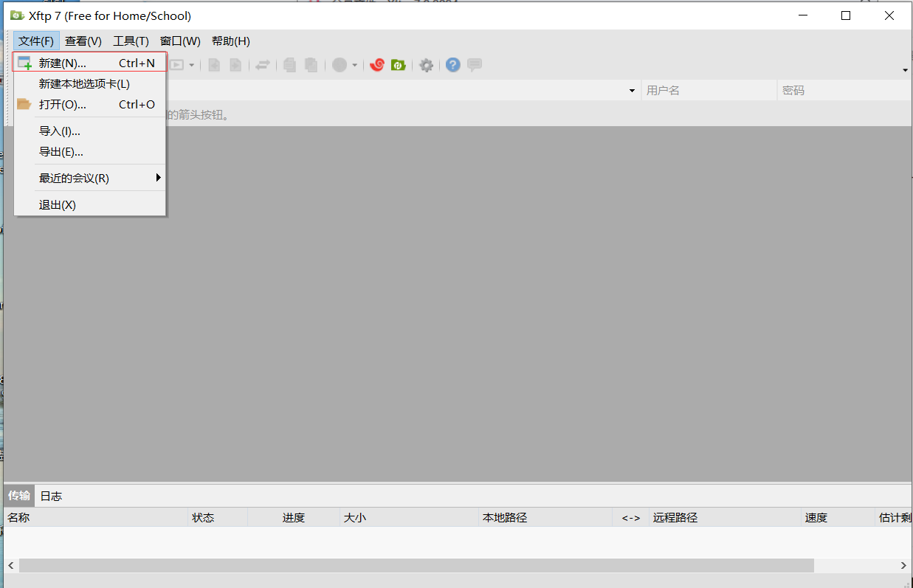The image size is (913, 588).
Task: Select 新建本地选项卡(L) menu entry
Action: pyautogui.click(x=90, y=84)
